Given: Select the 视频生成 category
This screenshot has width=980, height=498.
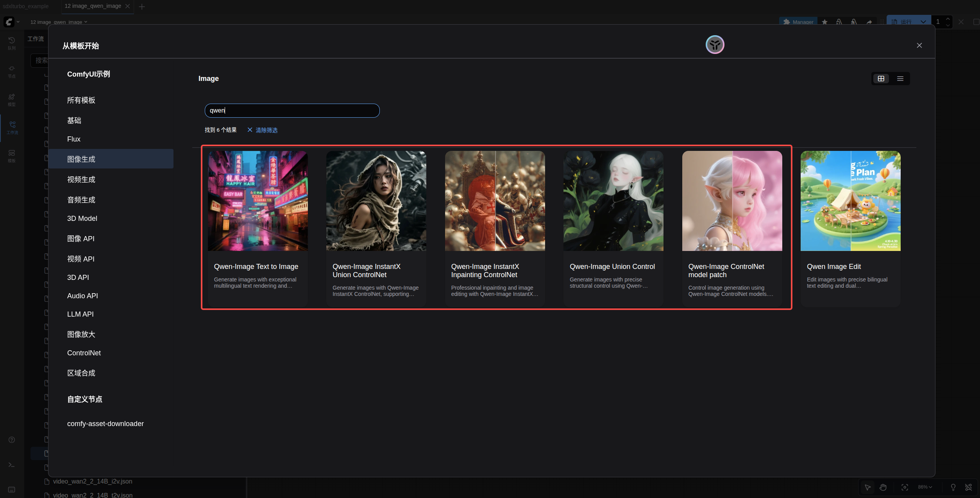Looking at the screenshot, I should 111,179.
